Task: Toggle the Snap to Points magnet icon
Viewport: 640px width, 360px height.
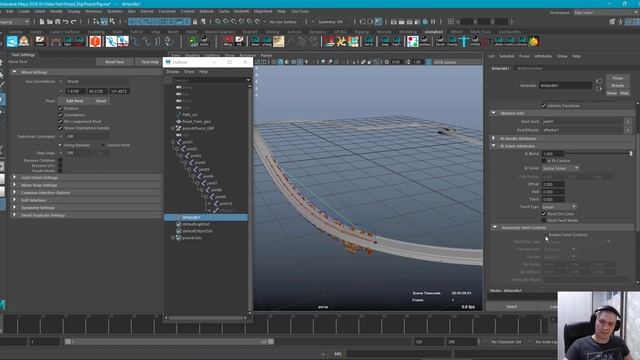Action: point(234,22)
